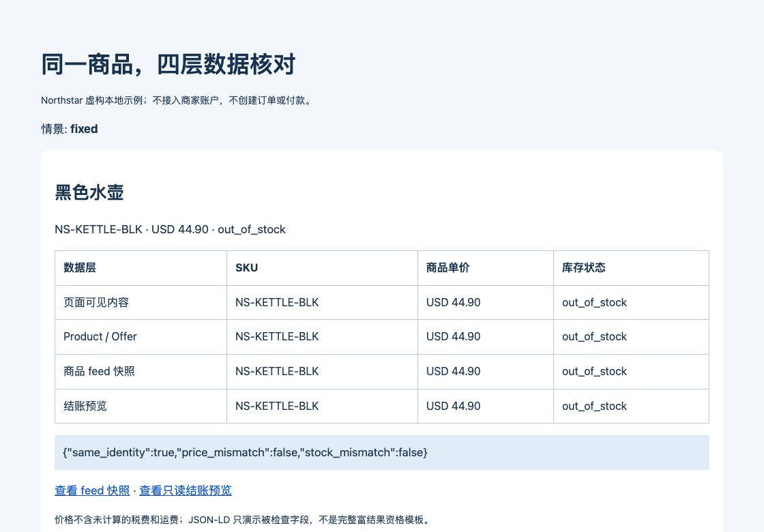Select the 页面可见内容 row label

(96, 303)
